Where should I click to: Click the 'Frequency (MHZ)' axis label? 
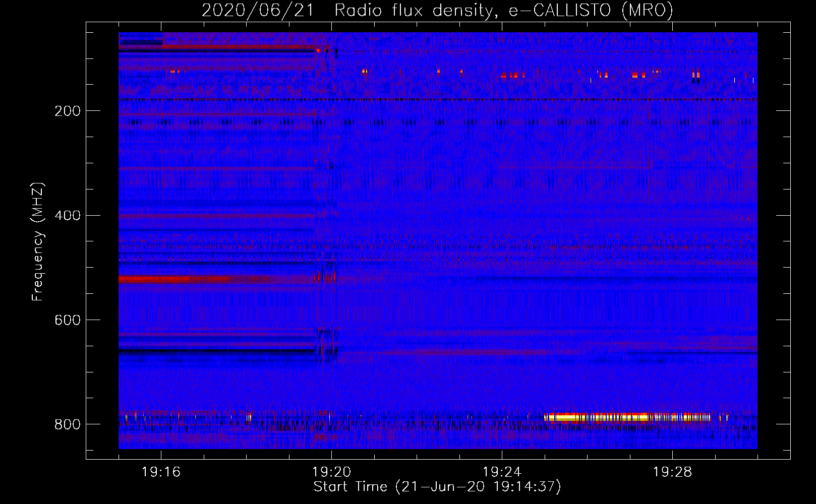[x=38, y=241]
